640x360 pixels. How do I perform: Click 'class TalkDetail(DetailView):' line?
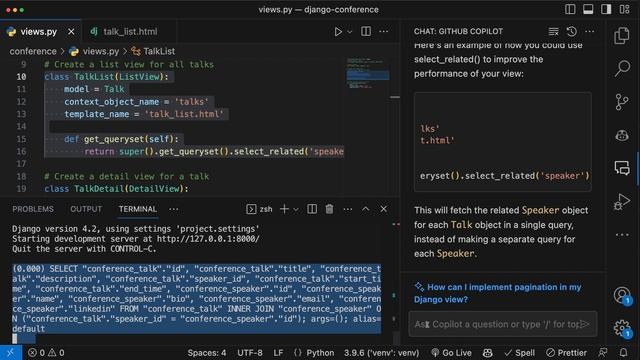pos(116,189)
